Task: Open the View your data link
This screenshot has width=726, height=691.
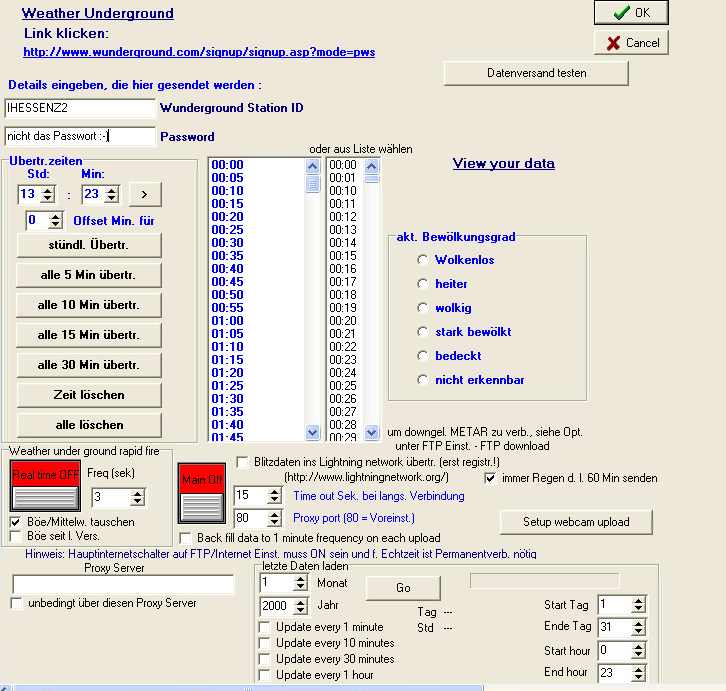Action: pyautogui.click(x=504, y=163)
